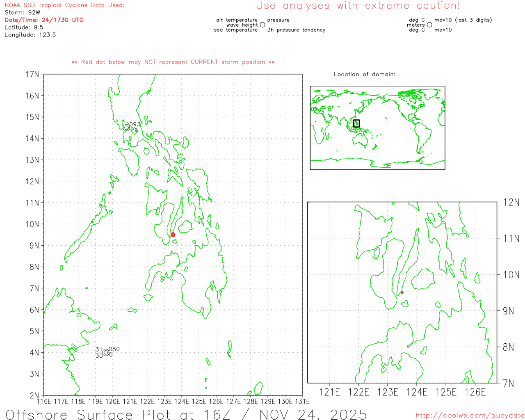Click the 'Location of domain:' label
The image size is (525, 420).
(x=364, y=74)
